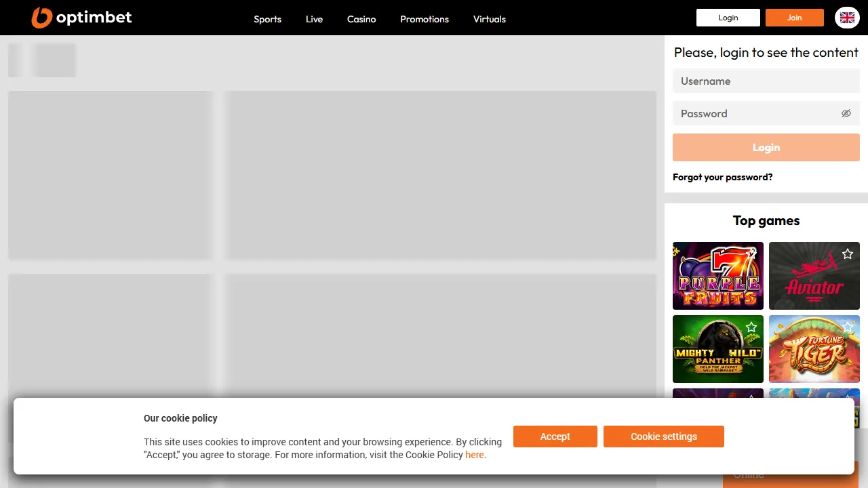Select Promotions in the top navigation
The image size is (868, 488).
pos(425,19)
